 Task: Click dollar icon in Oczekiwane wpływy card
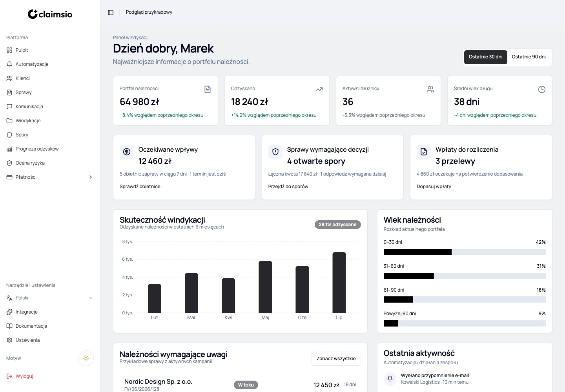[x=127, y=152]
